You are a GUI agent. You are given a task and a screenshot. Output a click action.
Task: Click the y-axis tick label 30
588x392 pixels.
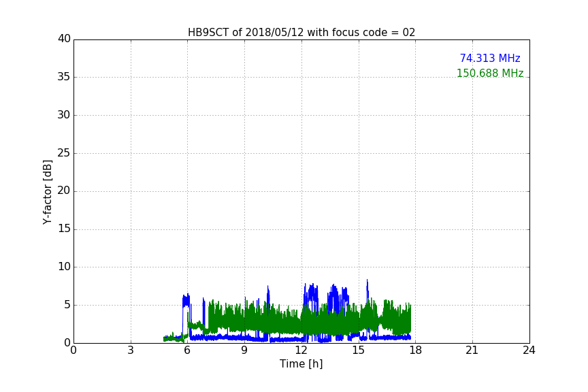coord(64,115)
